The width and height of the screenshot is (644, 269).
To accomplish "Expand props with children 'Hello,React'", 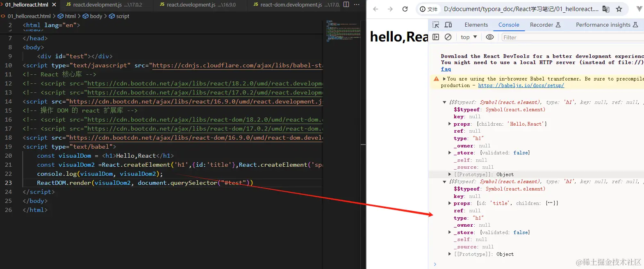I will pyautogui.click(x=450, y=124).
